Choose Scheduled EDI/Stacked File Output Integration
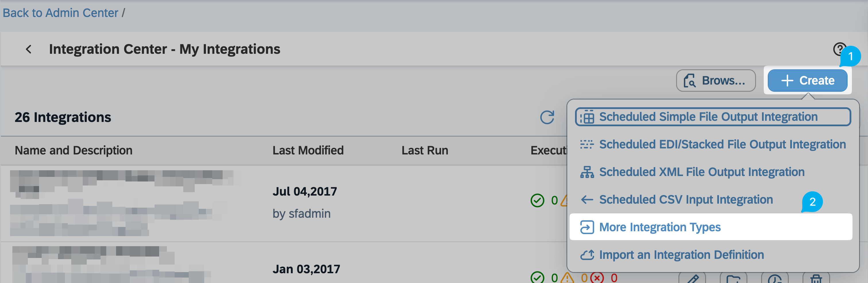The image size is (868, 283). point(722,144)
